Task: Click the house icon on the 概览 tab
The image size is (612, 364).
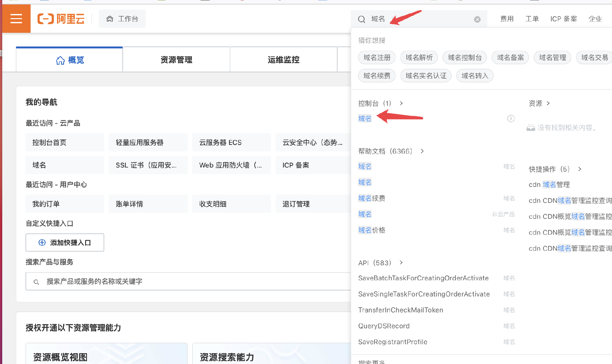Action: (x=60, y=60)
